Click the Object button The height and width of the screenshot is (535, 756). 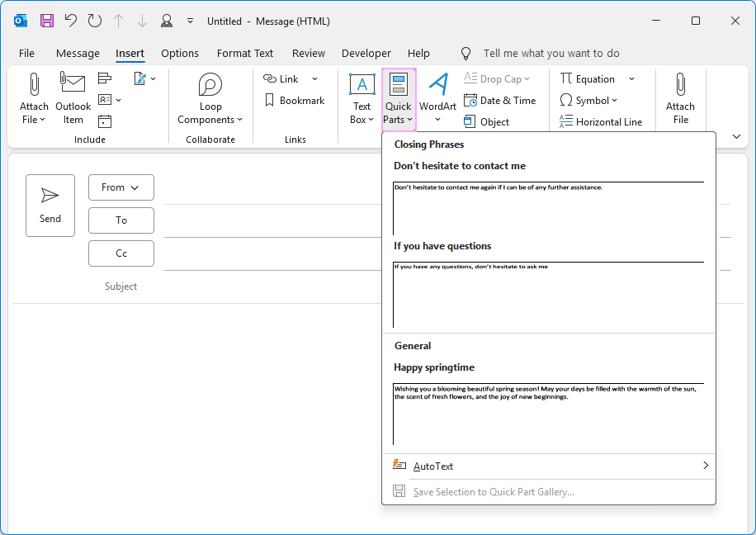tap(486, 121)
